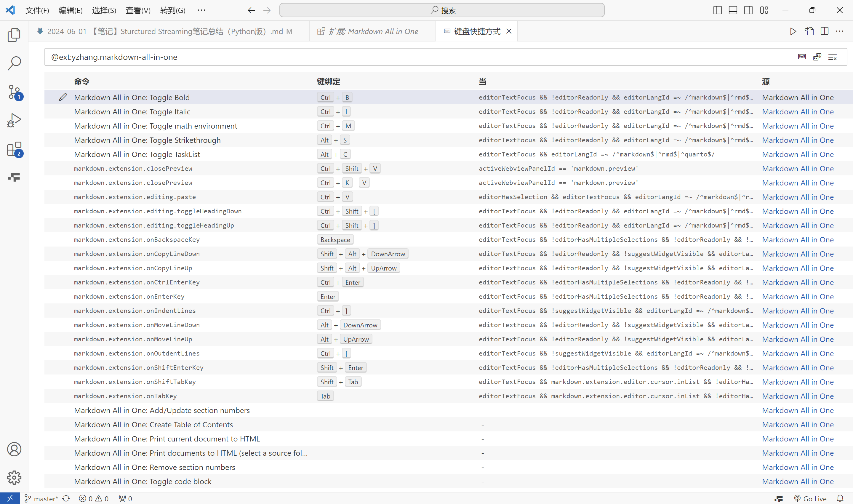Open the 查看(V) menu

coord(138,10)
